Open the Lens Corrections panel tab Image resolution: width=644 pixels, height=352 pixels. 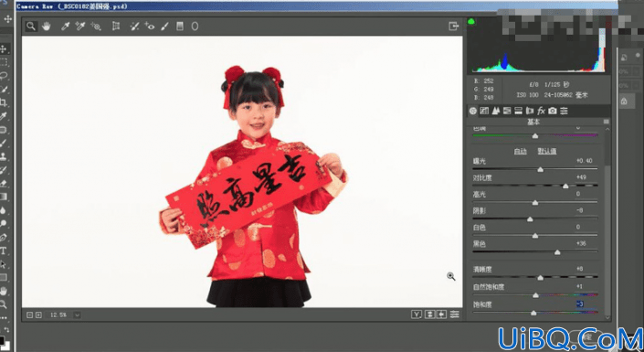click(x=530, y=111)
